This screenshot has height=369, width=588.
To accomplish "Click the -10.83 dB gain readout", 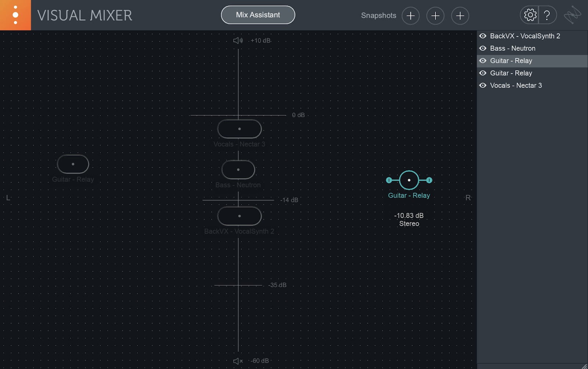I will click(x=409, y=216).
